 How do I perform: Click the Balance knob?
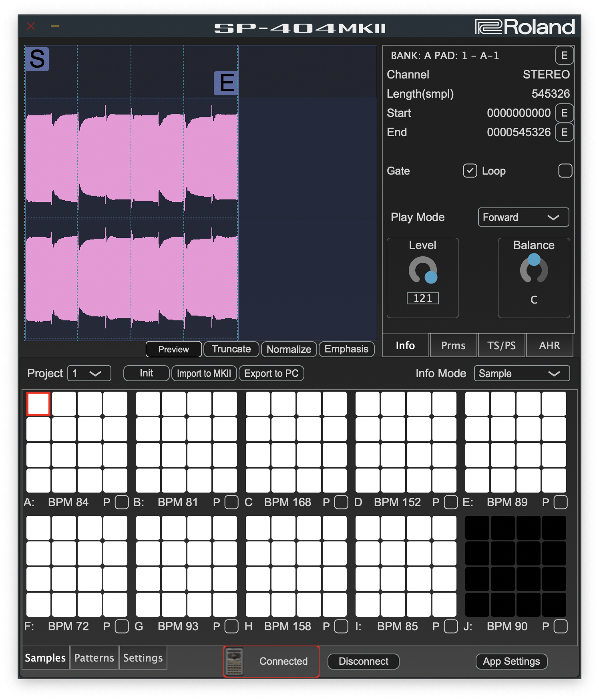[534, 268]
